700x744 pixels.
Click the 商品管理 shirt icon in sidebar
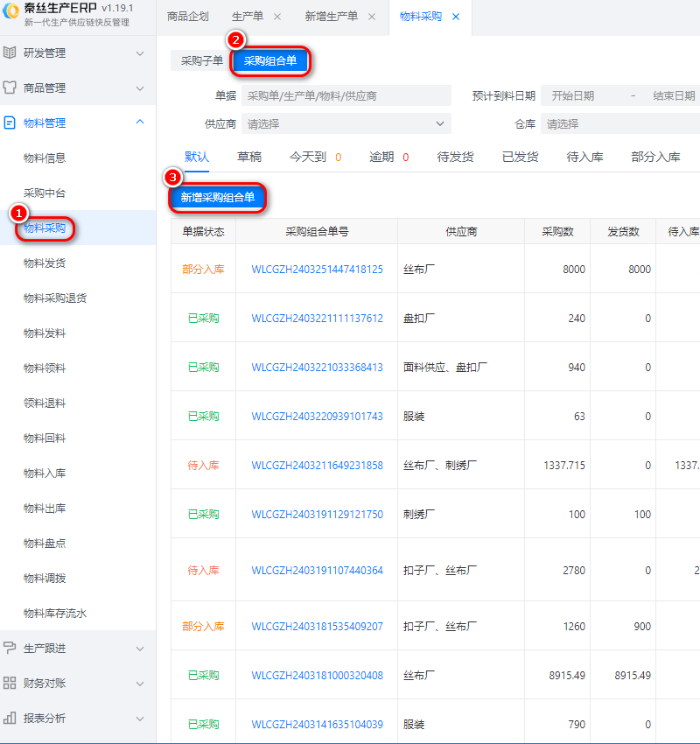click(x=10, y=88)
